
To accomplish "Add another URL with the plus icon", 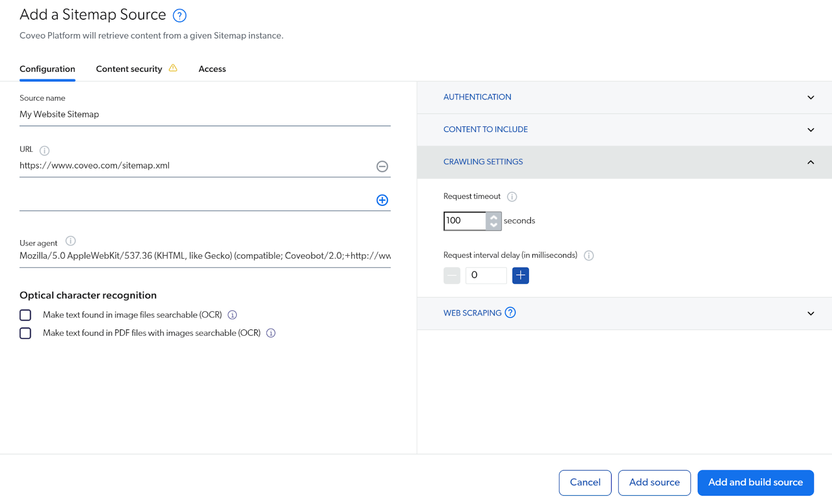I will 382,200.
